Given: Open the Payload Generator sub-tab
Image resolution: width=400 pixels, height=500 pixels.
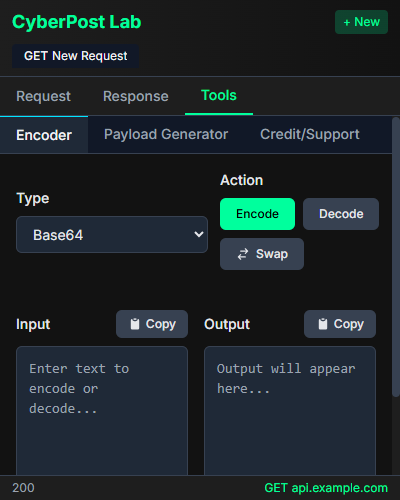Looking at the screenshot, I should pyautogui.click(x=166, y=134).
